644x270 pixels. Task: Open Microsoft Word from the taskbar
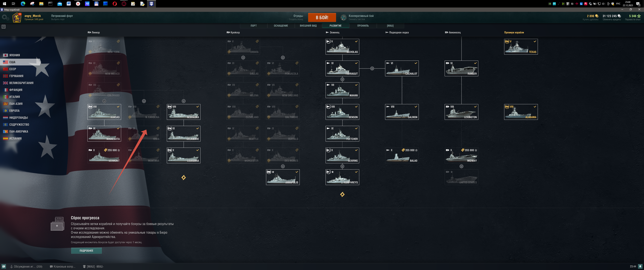tap(69, 4)
